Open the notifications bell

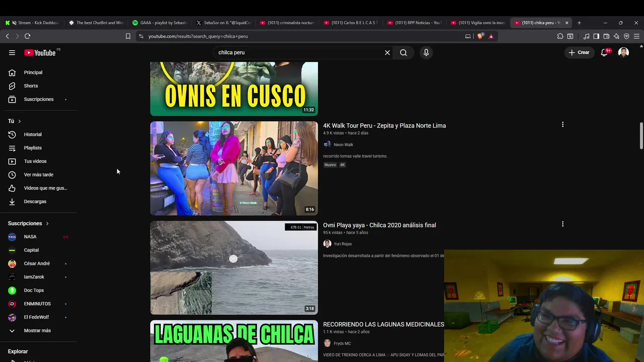pos(605,52)
